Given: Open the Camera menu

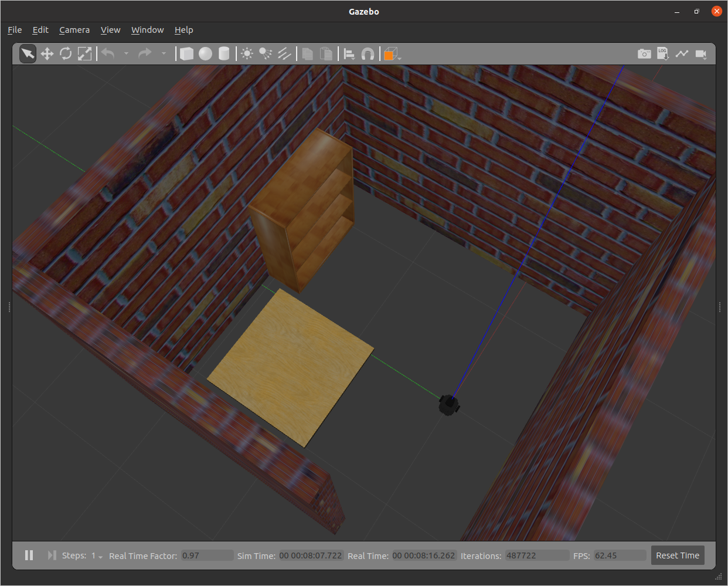Looking at the screenshot, I should tap(74, 30).
